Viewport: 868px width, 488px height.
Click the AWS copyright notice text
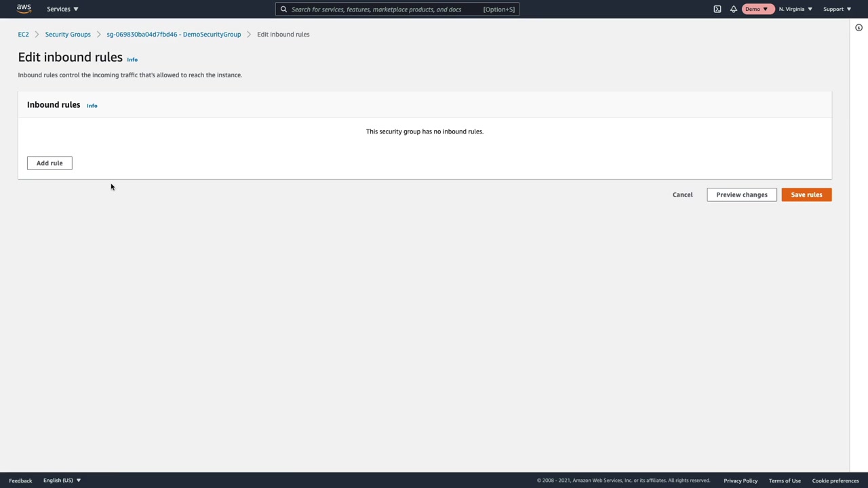click(623, 481)
